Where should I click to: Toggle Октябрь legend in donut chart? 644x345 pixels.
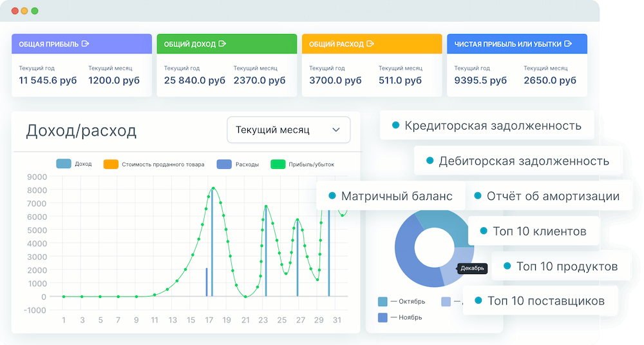tap(402, 301)
